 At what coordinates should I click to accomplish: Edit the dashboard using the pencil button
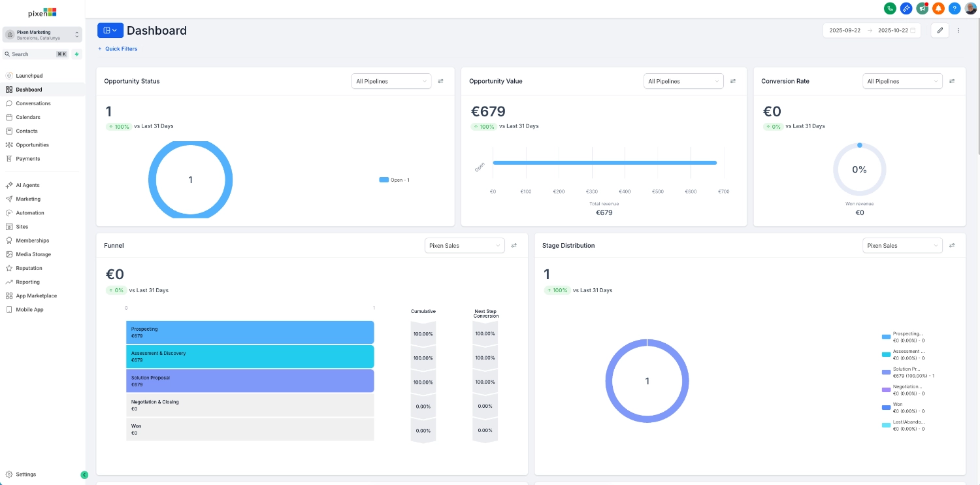(x=939, y=30)
